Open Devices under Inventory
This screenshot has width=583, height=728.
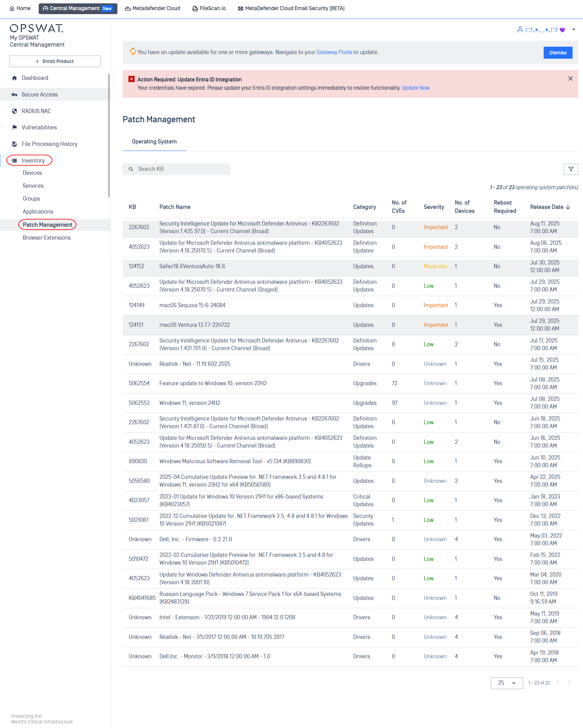click(x=33, y=173)
